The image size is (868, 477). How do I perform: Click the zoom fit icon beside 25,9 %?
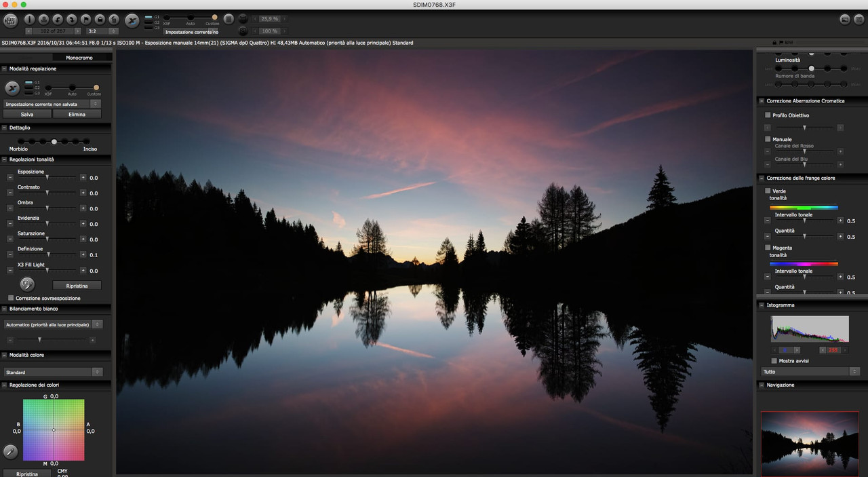click(243, 18)
